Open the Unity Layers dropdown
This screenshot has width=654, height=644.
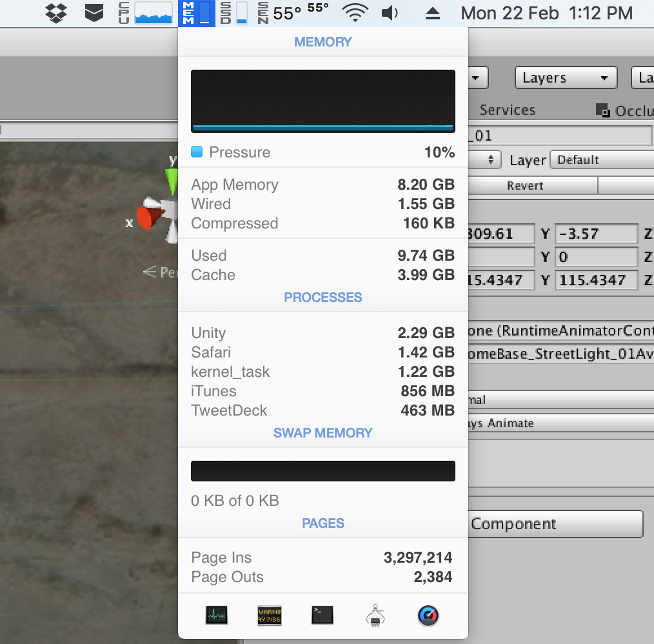(x=566, y=77)
